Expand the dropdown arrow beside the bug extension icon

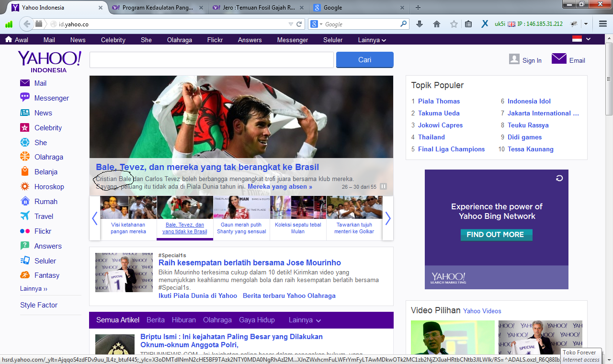point(586,24)
